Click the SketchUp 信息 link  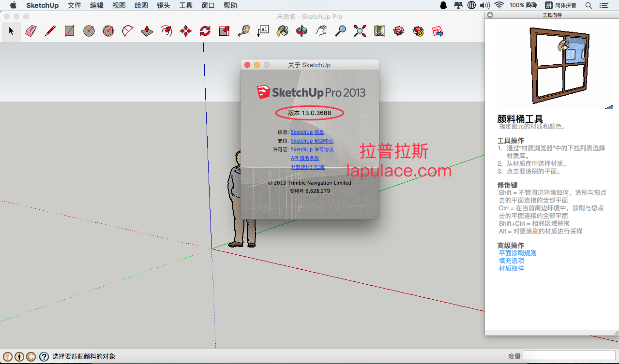tap(307, 132)
